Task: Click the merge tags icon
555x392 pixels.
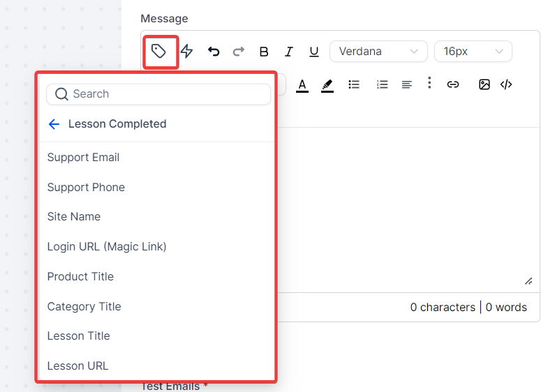Action: [159, 52]
